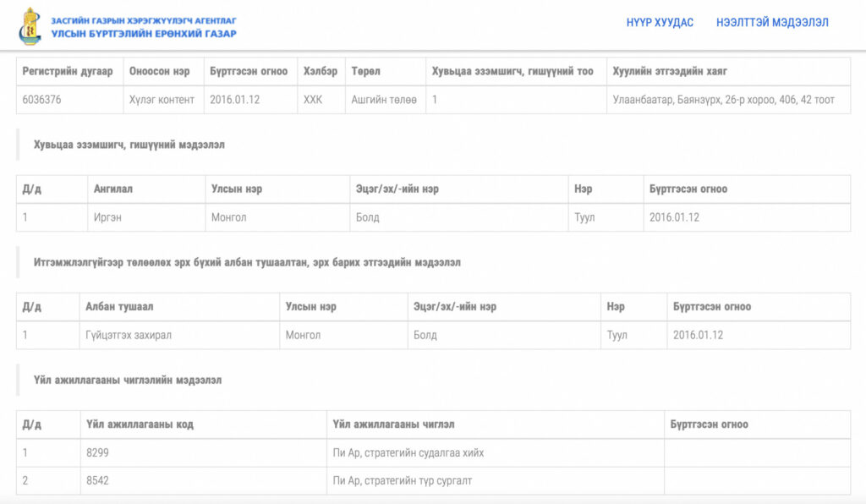Image resolution: width=866 pixels, height=504 pixels.
Task: Select the Улаанбаатар, Баянзүрх address cell
Action: (x=723, y=100)
